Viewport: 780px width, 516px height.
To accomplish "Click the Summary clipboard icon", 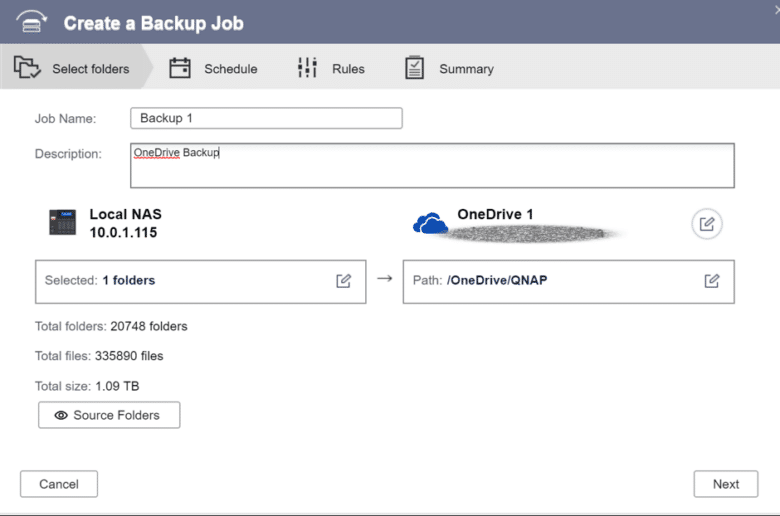I will [x=414, y=68].
